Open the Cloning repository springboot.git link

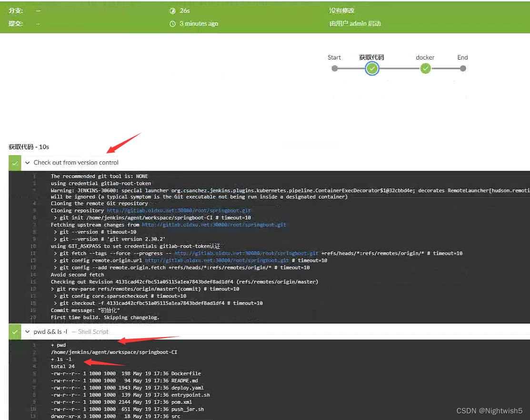click(x=179, y=210)
